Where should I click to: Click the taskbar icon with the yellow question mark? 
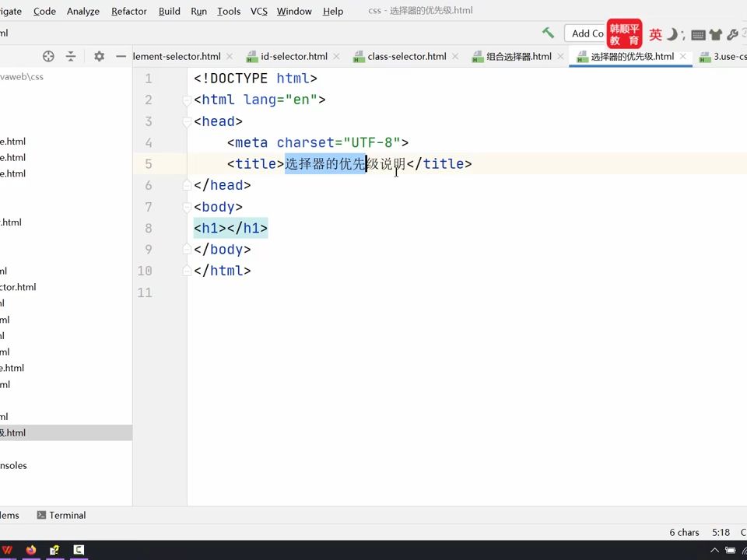(x=54, y=550)
